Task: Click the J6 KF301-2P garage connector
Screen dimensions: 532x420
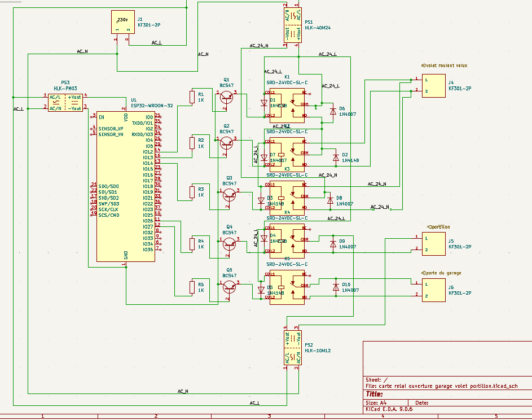Action: pos(434,290)
